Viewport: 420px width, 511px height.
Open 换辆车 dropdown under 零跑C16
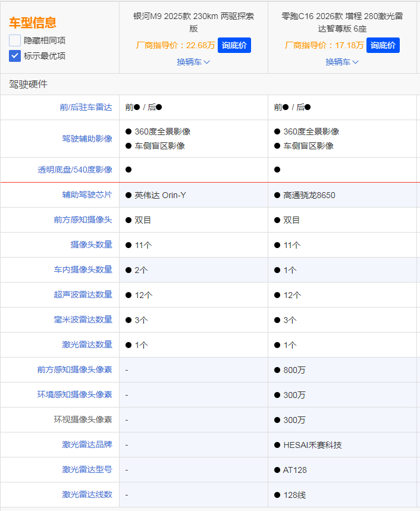[x=342, y=62]
